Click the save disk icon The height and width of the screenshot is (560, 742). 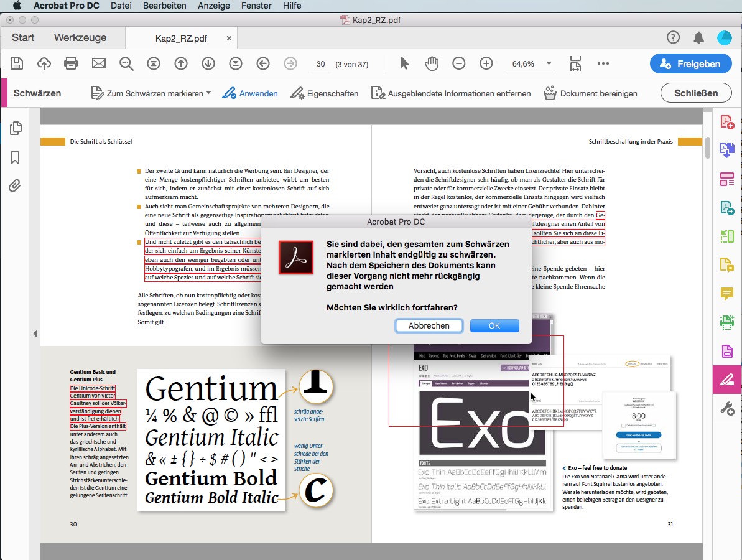click(x=17, y=63)
